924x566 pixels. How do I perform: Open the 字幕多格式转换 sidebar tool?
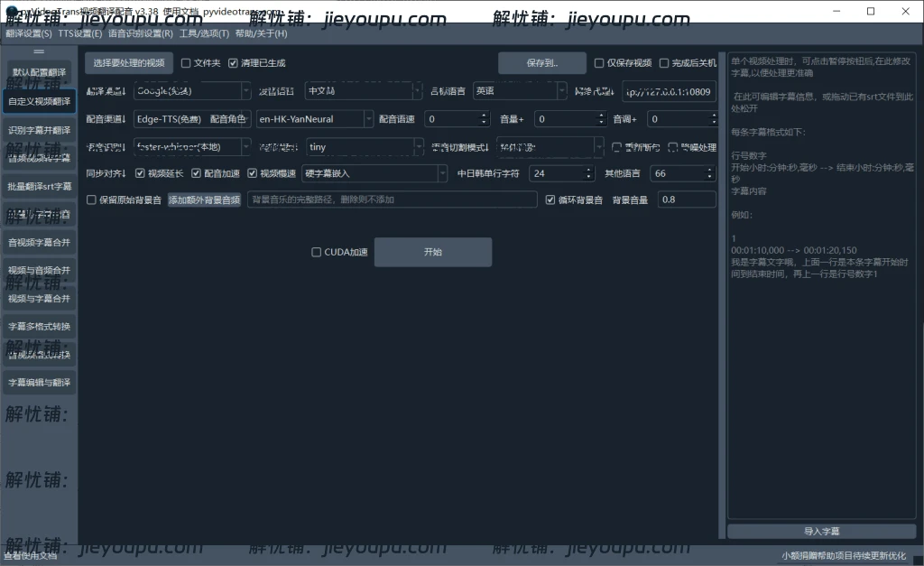click(x=39, y=326)
